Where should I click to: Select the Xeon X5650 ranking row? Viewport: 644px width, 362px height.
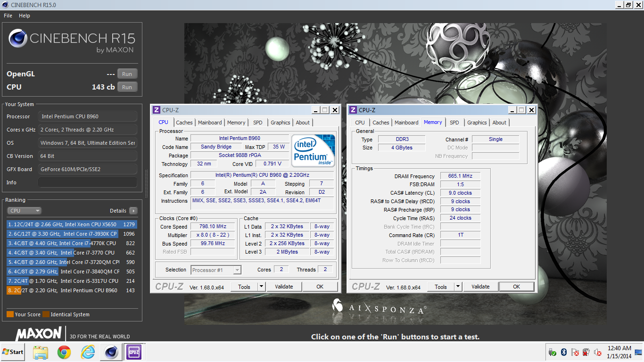point(72,224)
